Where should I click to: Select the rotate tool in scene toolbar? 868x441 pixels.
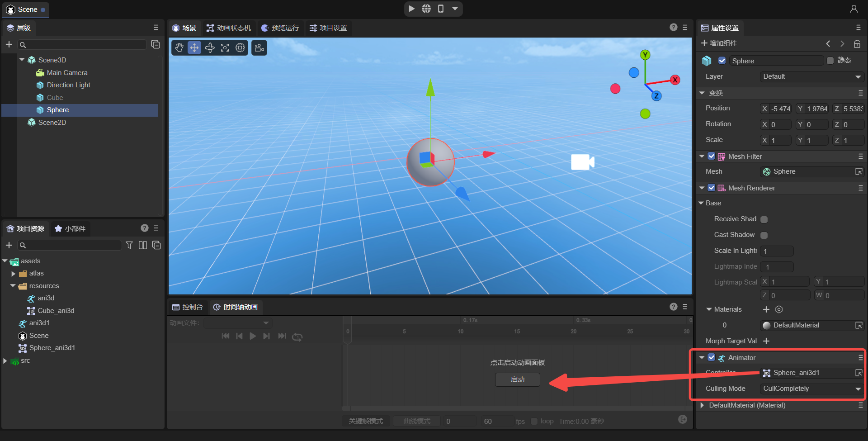point(210,48)
